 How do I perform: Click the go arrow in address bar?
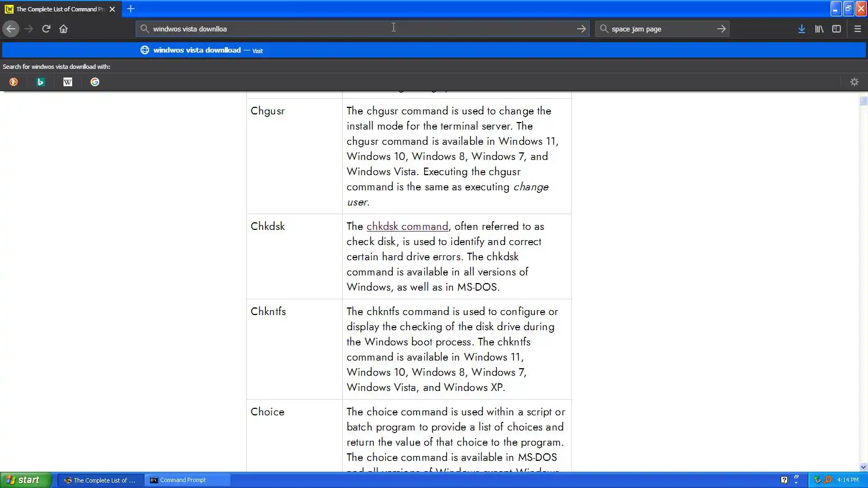tap(581, 29)
